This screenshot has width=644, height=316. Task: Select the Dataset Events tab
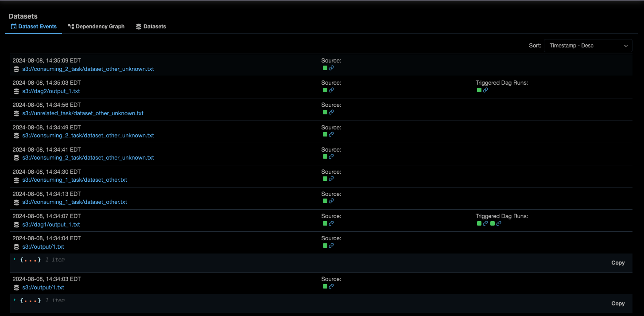click(37, 26)
